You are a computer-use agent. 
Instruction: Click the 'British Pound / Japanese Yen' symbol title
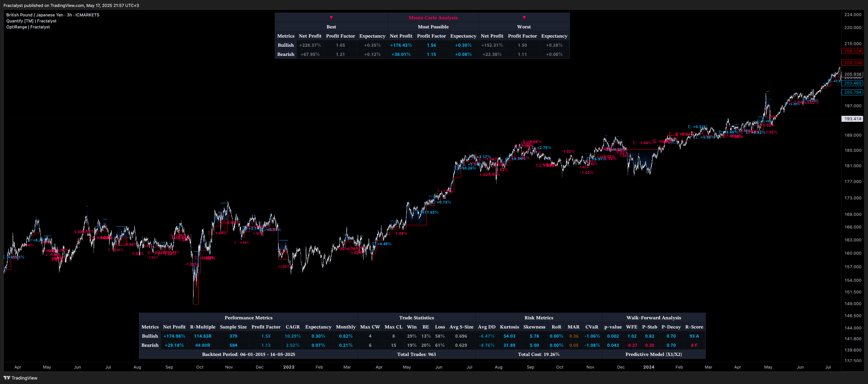point(35,15)
